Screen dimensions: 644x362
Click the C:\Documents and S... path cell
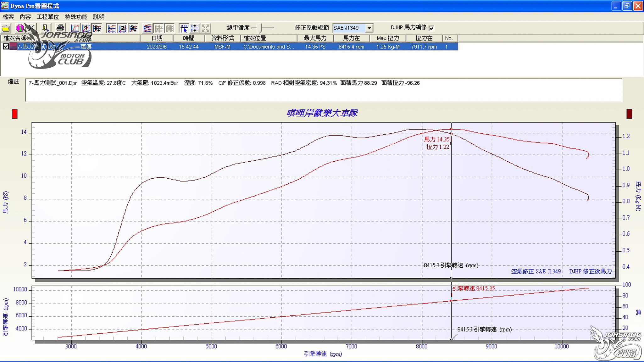tap(269, 47)
